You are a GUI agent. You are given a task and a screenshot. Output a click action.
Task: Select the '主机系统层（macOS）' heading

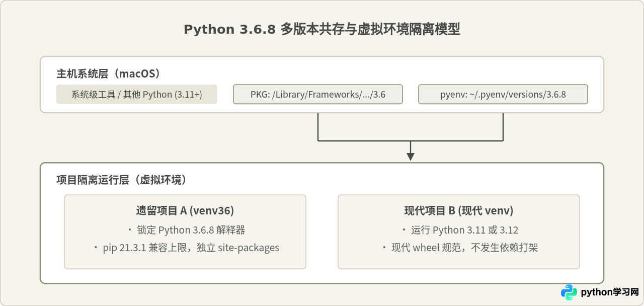111,73
